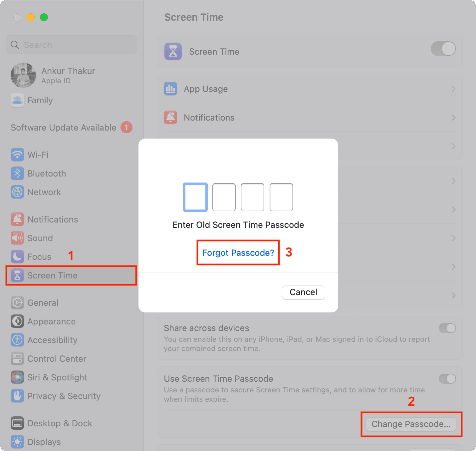Toggle Use Screen Time Passcode switch

[447, 379]
